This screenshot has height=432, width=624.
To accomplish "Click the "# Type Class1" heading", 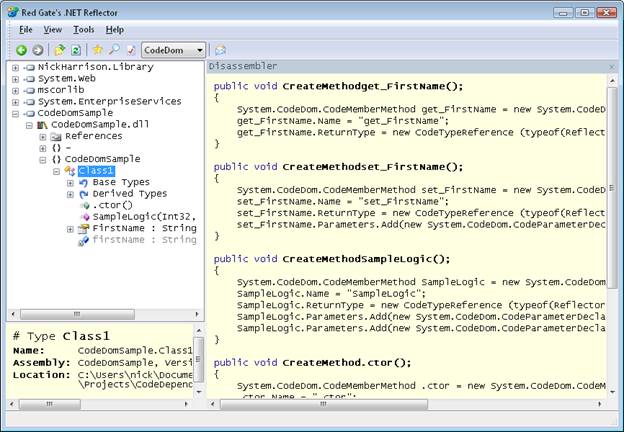I will click(61, 337).
